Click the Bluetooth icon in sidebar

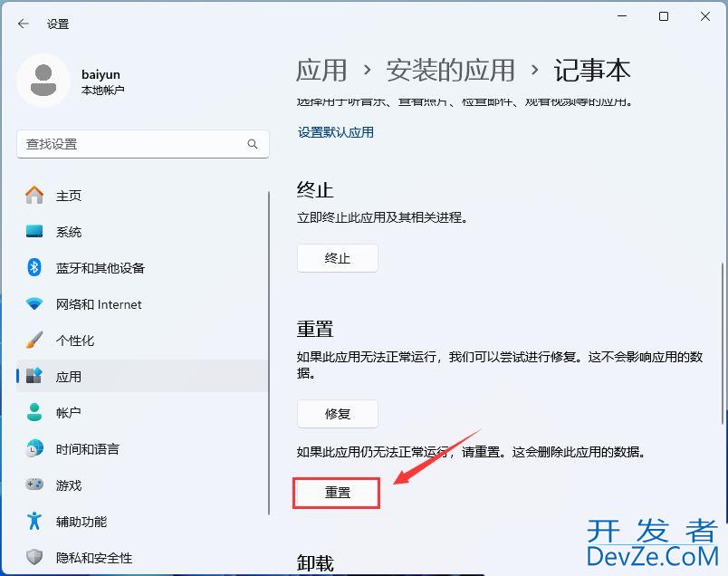point(34,267)
